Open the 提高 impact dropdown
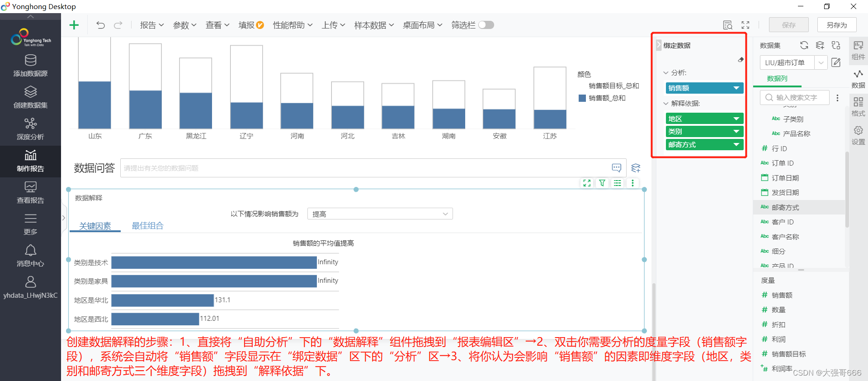 [x=380, y=214]
